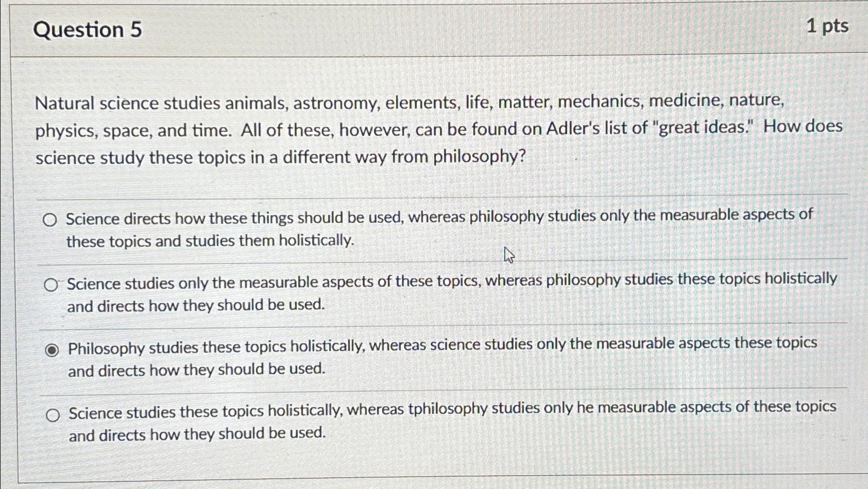Select radio button for 'Science studies only the measurable aspects'
Viewport: 868px width, 489px height.
(x=52, y=285)
